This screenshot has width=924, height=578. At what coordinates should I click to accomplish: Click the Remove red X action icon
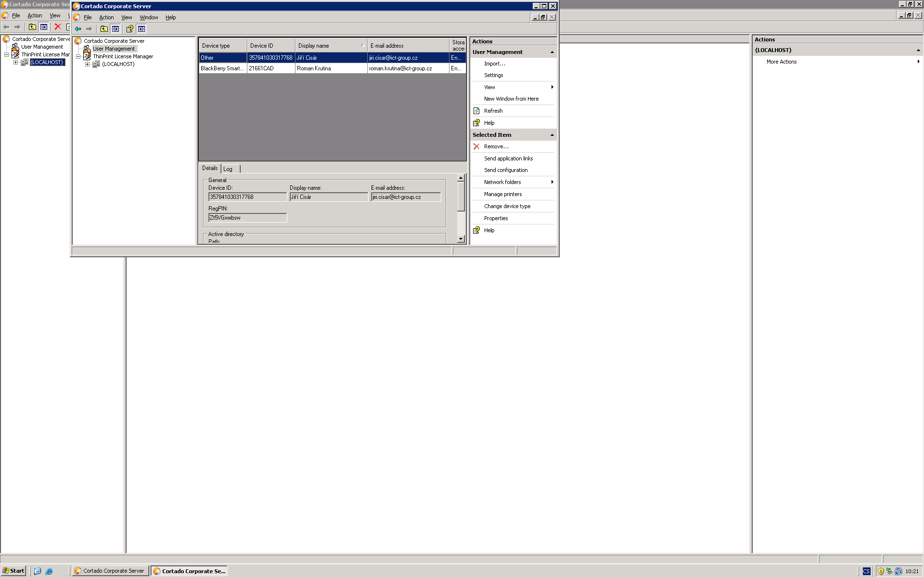tap(476, 146)
